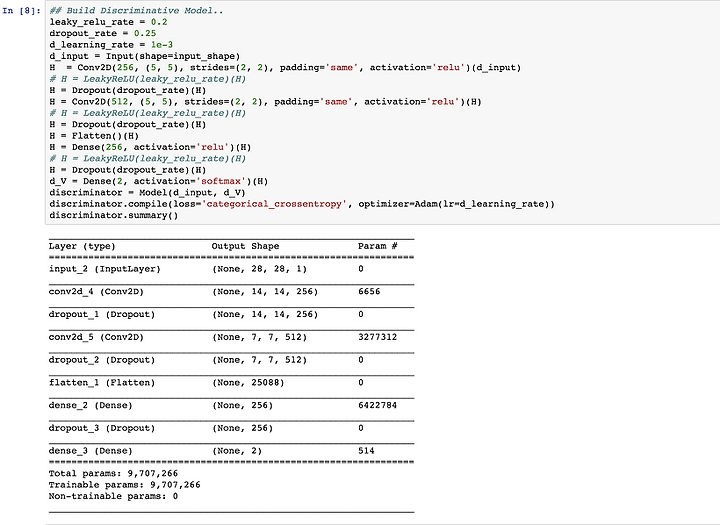
Task: Click the 'Total params: 9,707,266' line
Action: [113, 474]
